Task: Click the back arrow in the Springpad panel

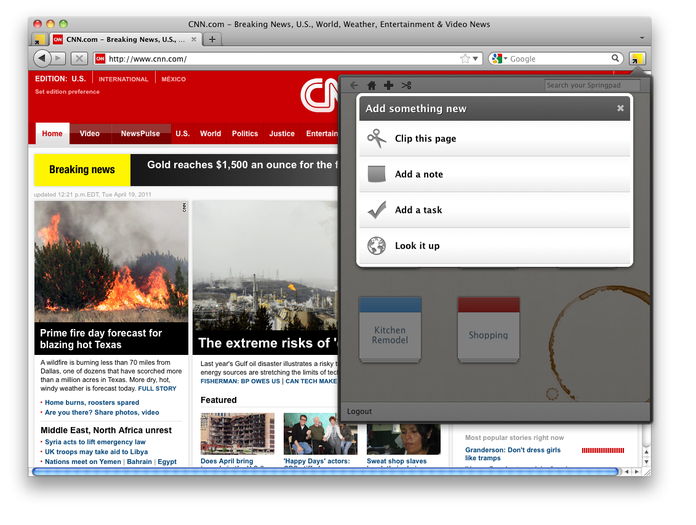Action: coord(354,86)
